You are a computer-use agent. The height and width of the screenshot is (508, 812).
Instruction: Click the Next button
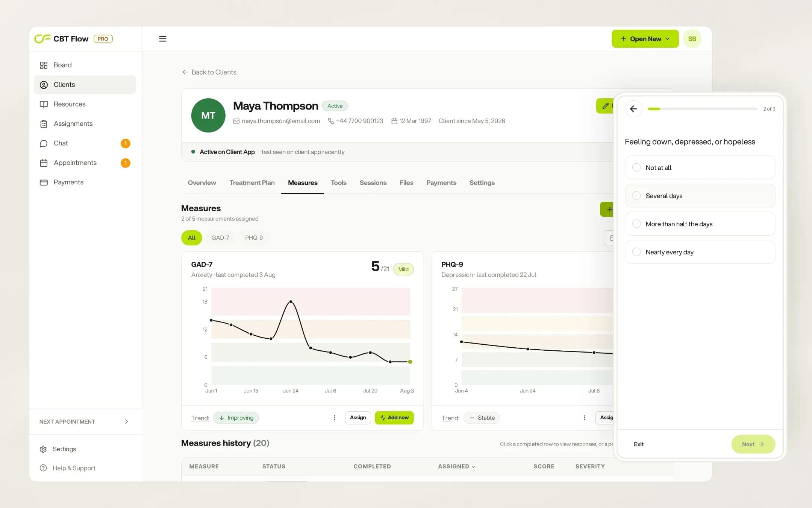click(x=753, y=444)
